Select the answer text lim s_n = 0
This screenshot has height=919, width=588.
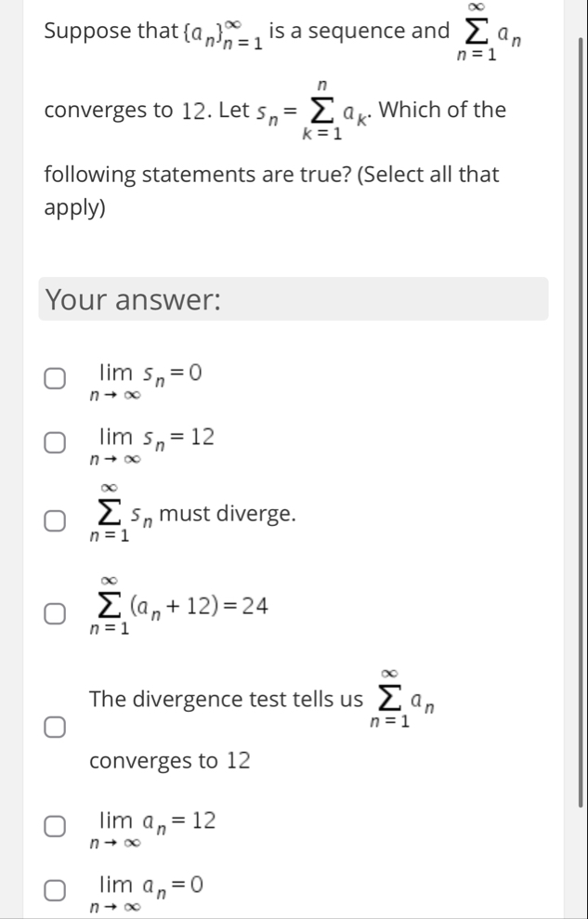tap(149, 374)
